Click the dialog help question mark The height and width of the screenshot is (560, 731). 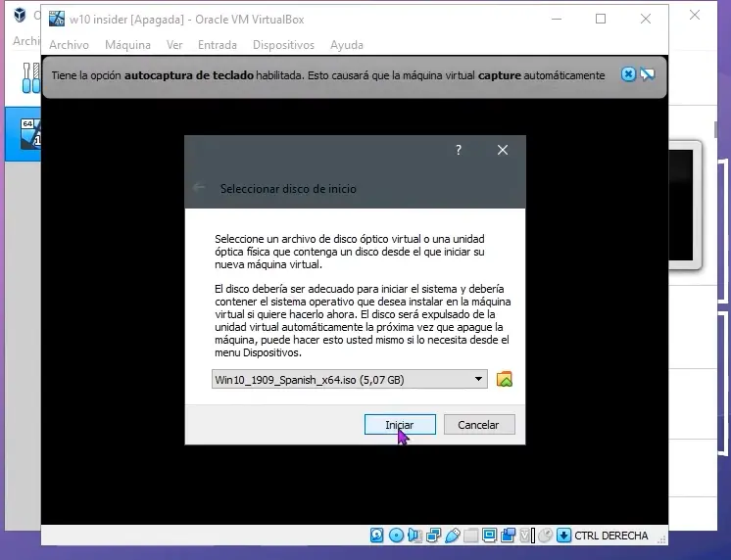pos(459,150)
